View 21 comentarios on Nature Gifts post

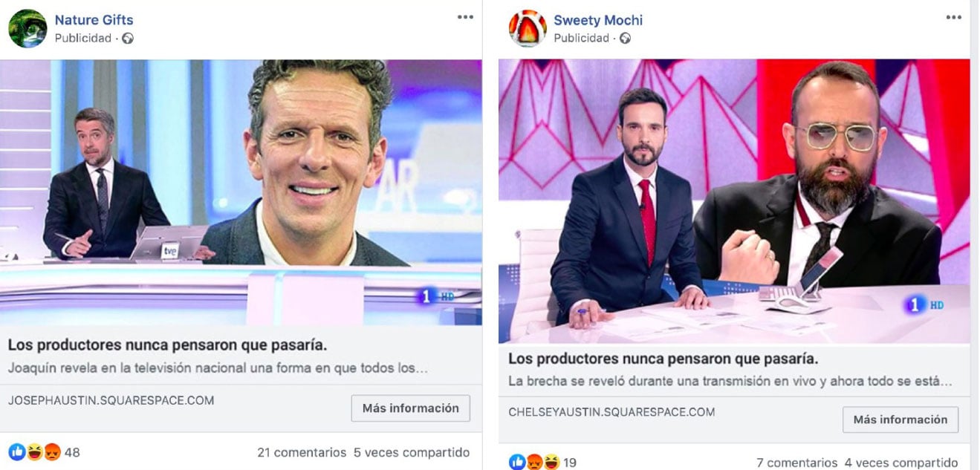[302, 452]
